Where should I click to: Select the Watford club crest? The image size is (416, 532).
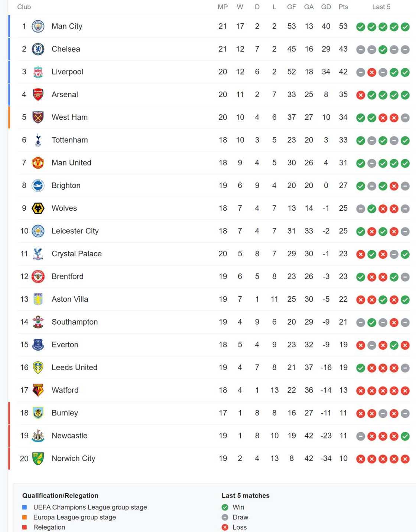point(38,390)
